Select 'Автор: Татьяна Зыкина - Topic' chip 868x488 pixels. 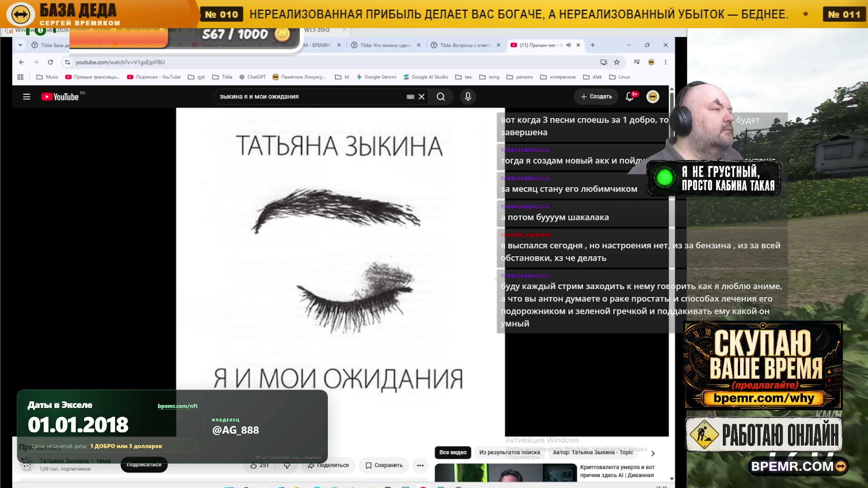coord(593,453)
